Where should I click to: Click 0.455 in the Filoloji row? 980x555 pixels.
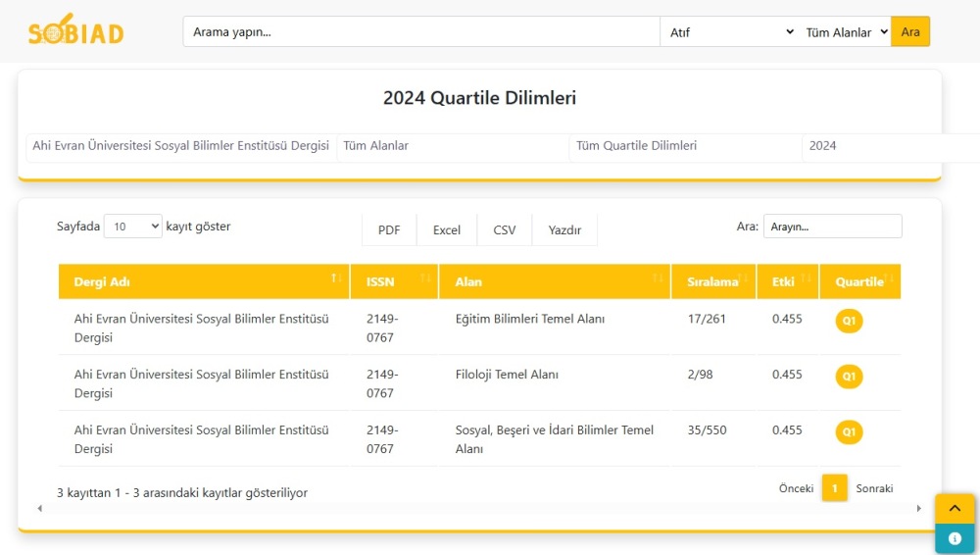[x=787, y=375]
